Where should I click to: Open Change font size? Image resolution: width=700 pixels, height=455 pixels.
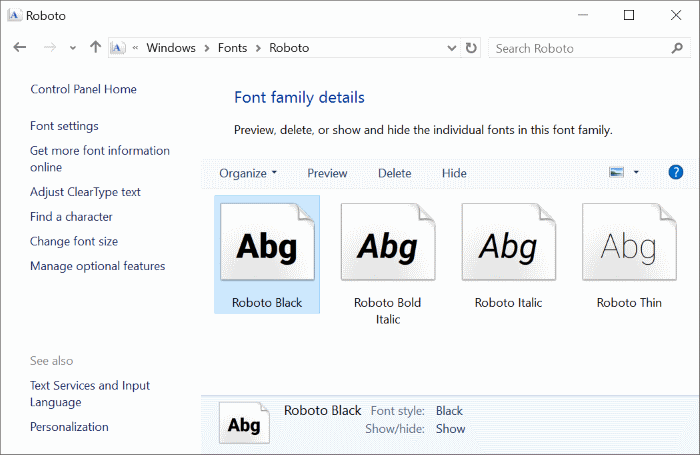coord(74,242)
